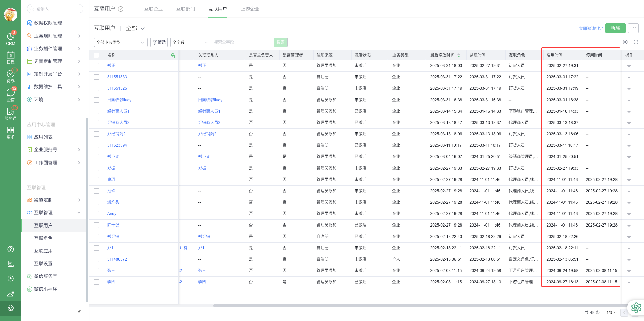Open the column settings gear icon above table
The image size is (644, 321).
pyautogui.click(x=625, y=42)
